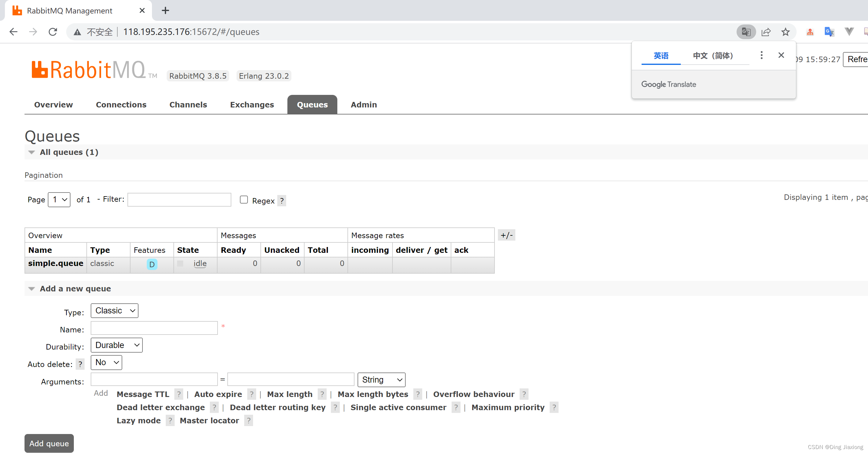Image resolution: width=868 pixels, height=453 pixels.
Task: Open the Google Translate extension icon
Action: (x=829, y=32)
